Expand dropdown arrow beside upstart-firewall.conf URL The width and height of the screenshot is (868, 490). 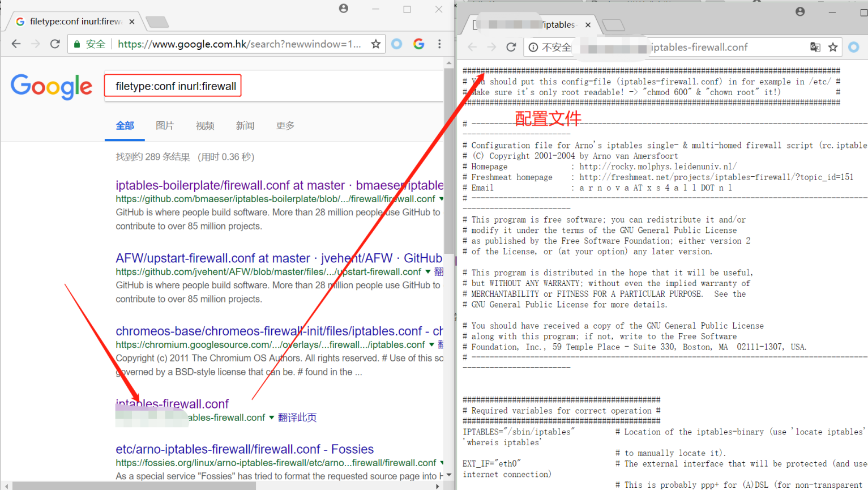point(428,272)
